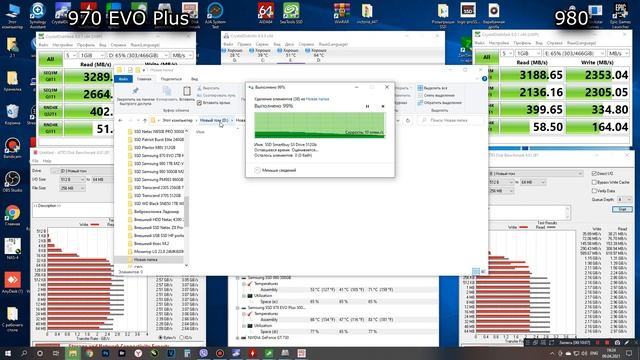Open MB/s unit dropdown in right CrystalDiskMark
The height and width of the screenshot is (360, 640).
[618, 53]
